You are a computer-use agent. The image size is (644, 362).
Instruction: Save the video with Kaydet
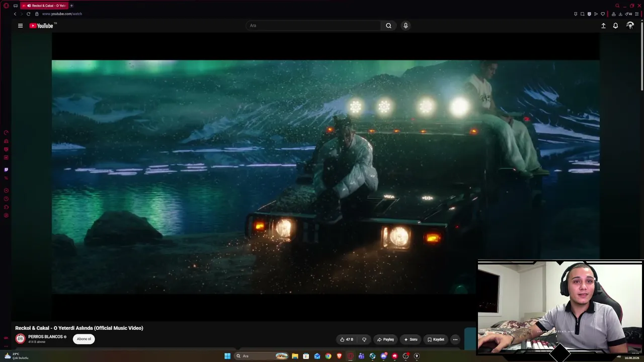tap(436, 339)
